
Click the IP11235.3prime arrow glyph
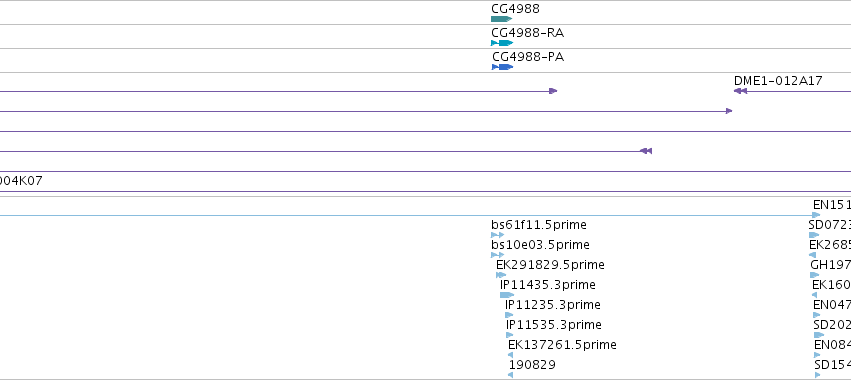[509, 315]
